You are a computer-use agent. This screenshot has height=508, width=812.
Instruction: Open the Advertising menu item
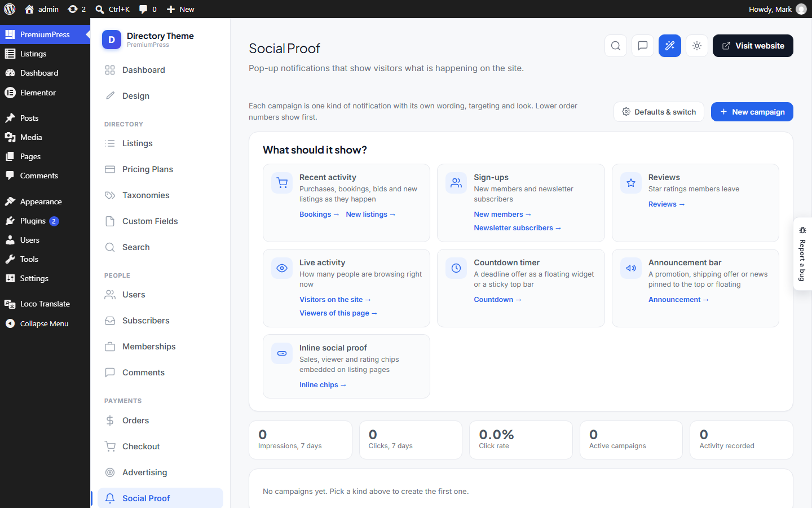coord(160,472)
